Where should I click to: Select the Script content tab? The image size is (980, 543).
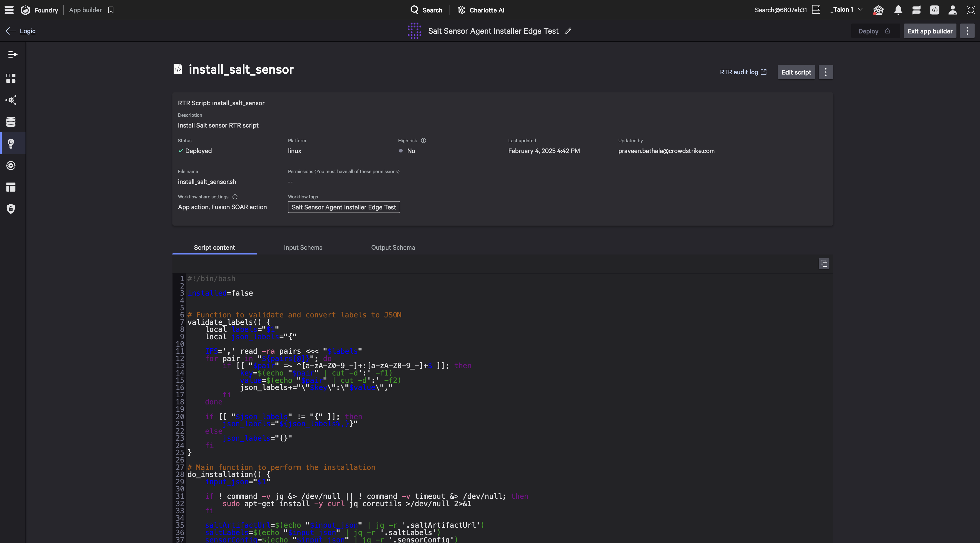(x=215, y=247)
